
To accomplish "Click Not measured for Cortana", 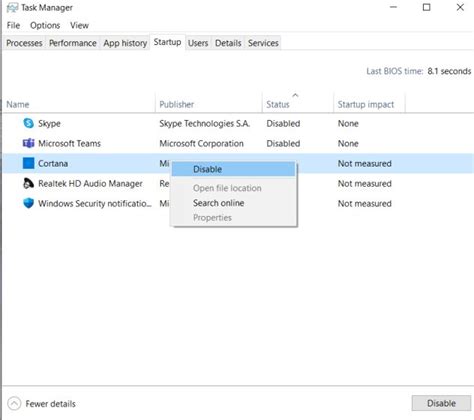I will click(364, 163).
